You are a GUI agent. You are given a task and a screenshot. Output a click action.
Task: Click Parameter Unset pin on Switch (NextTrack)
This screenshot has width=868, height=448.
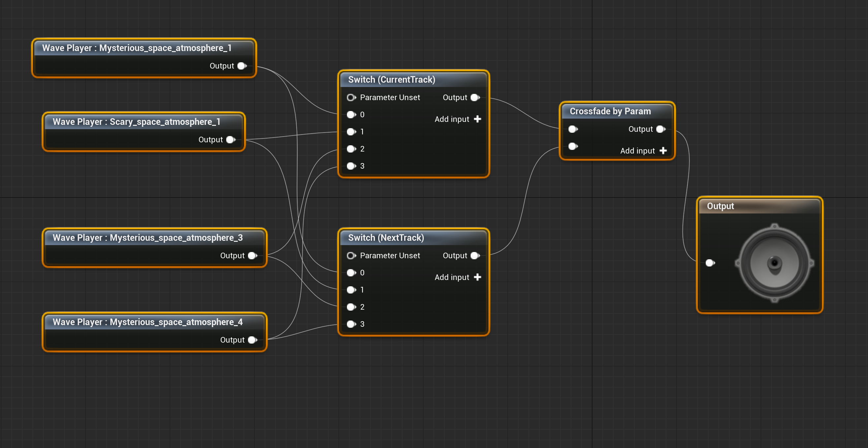tap(351, 256)
